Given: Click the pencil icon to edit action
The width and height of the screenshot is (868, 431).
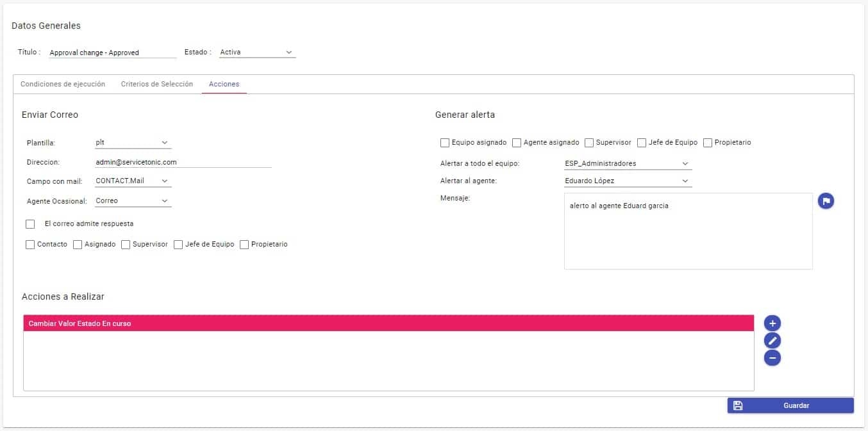Looking at the screenshot, I should [772, 341].
